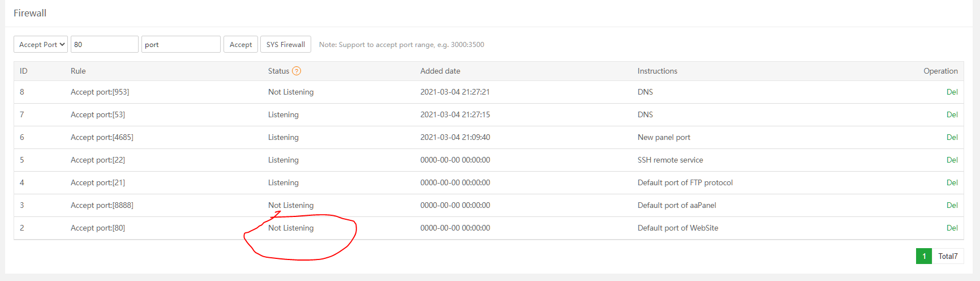Click the Added date column header

[x=440, y=71]
